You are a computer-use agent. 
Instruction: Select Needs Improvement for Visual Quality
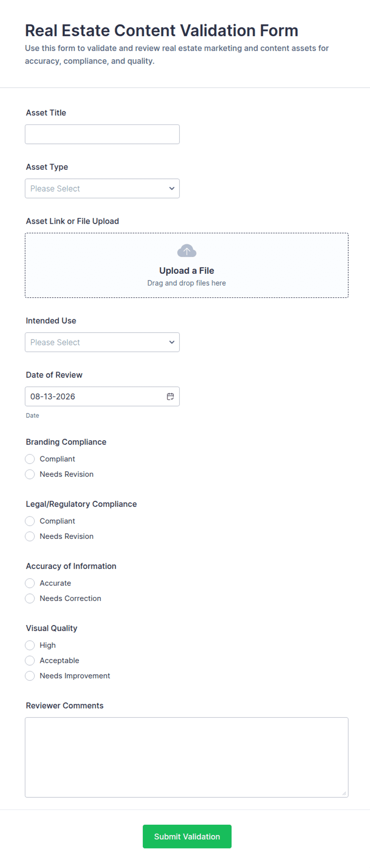pyautogui.click(x=30, y=676)
